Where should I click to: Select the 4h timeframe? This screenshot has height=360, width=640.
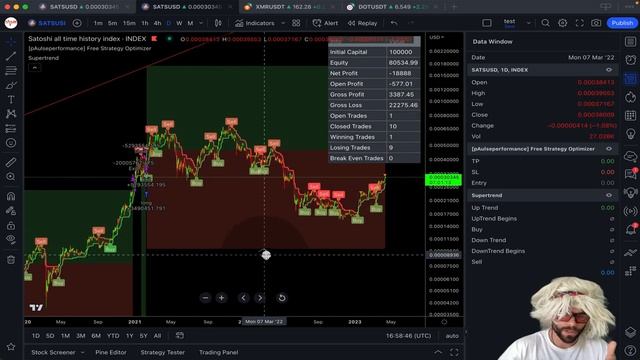[x=157, y=23]
